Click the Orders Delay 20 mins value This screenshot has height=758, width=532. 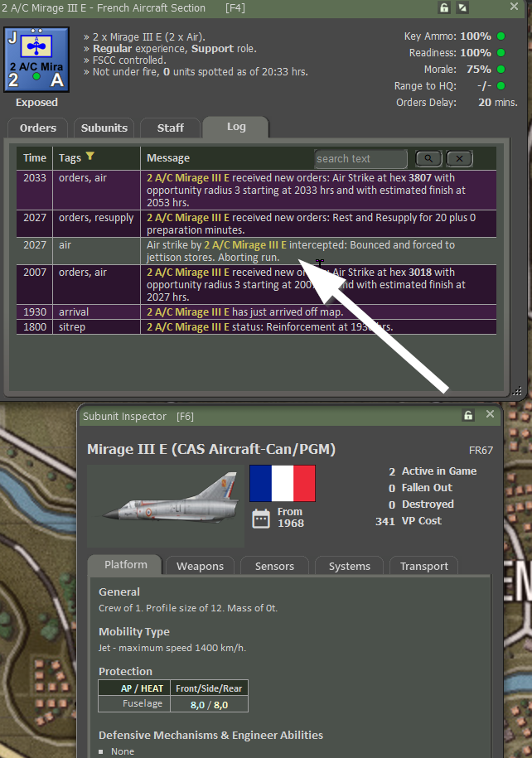[498, 103]
